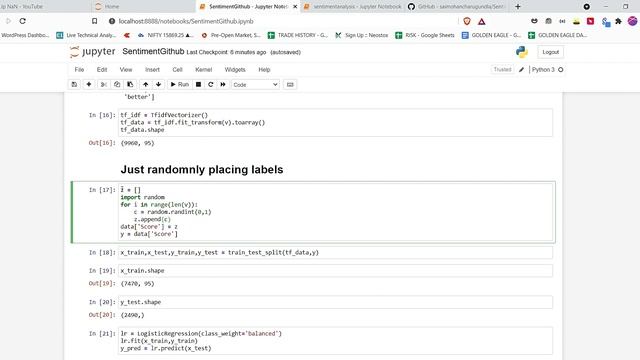
Task: Open the Edit menu
Action: tap(102, 70)
